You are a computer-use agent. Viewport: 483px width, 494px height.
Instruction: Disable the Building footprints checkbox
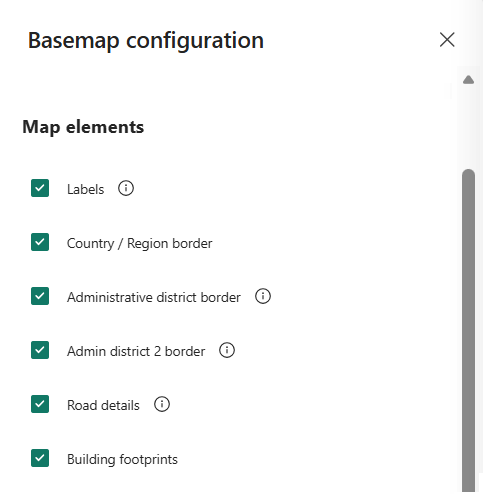40,458
